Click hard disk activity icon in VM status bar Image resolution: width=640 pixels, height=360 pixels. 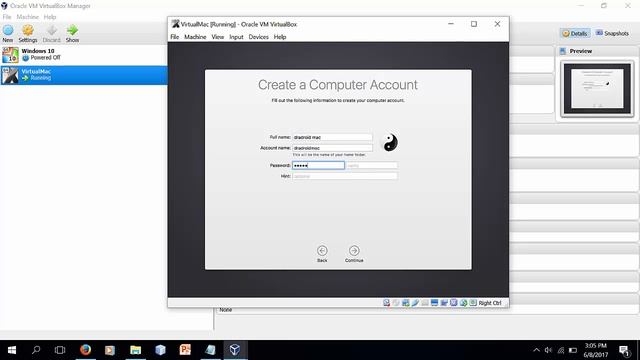point(387,303)
